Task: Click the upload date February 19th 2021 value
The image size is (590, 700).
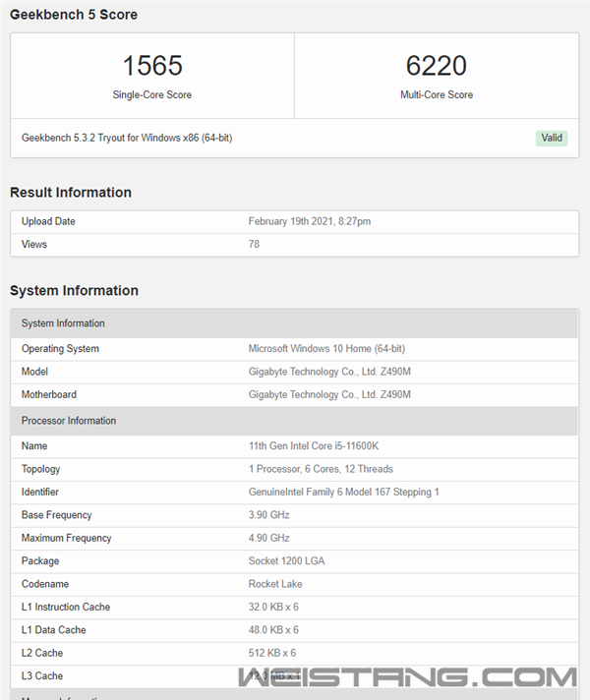Action: [x=309, y=221]
